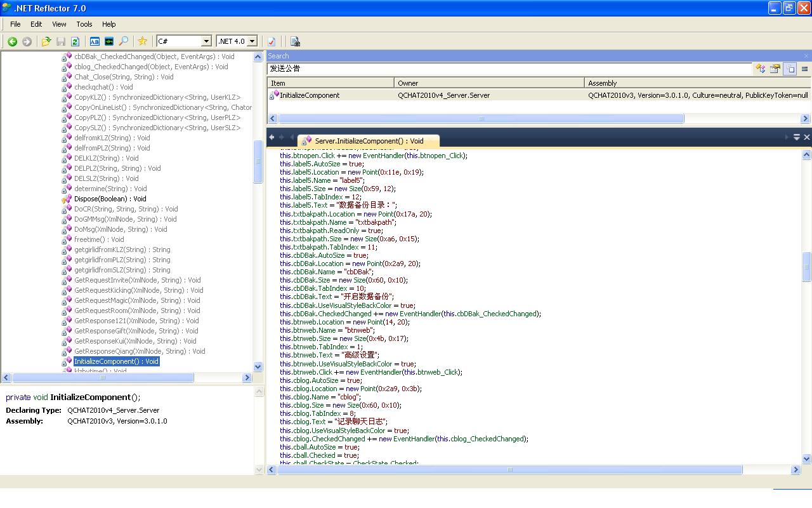Click the tree panel horizontal scrollbar thumb
Viewport: 812px width, 508px height.
tap(103, 378)
